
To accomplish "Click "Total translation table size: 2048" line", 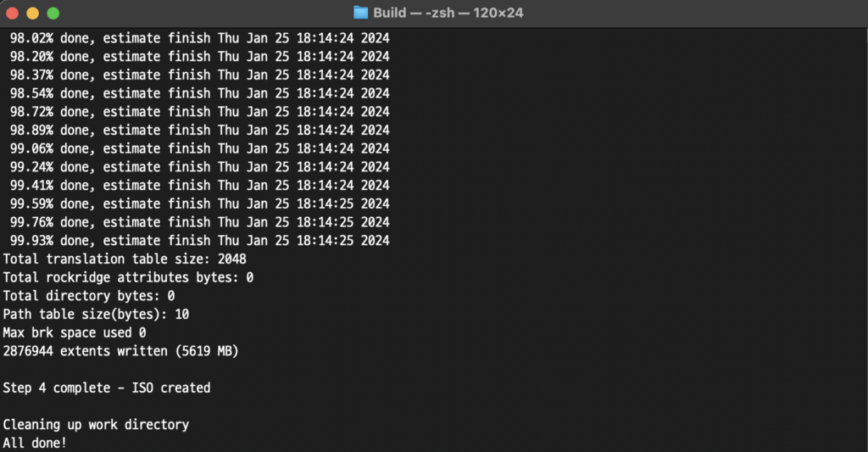I will click(125, 259).
